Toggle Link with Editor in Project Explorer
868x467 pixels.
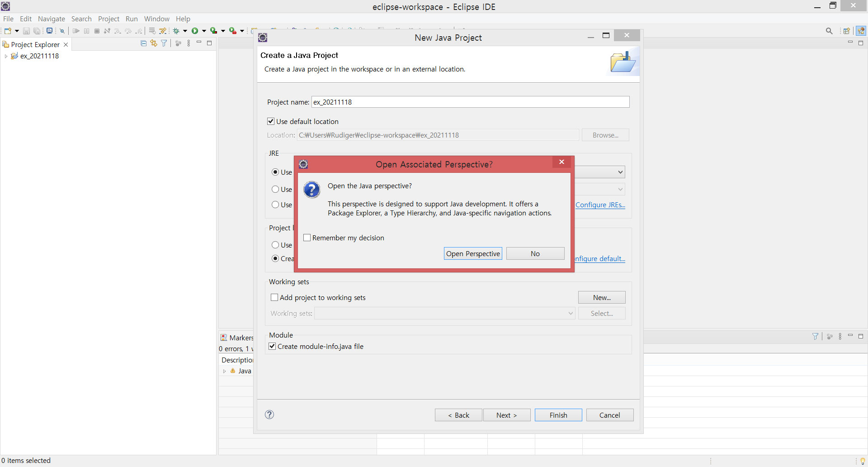(x=154, y=43)
